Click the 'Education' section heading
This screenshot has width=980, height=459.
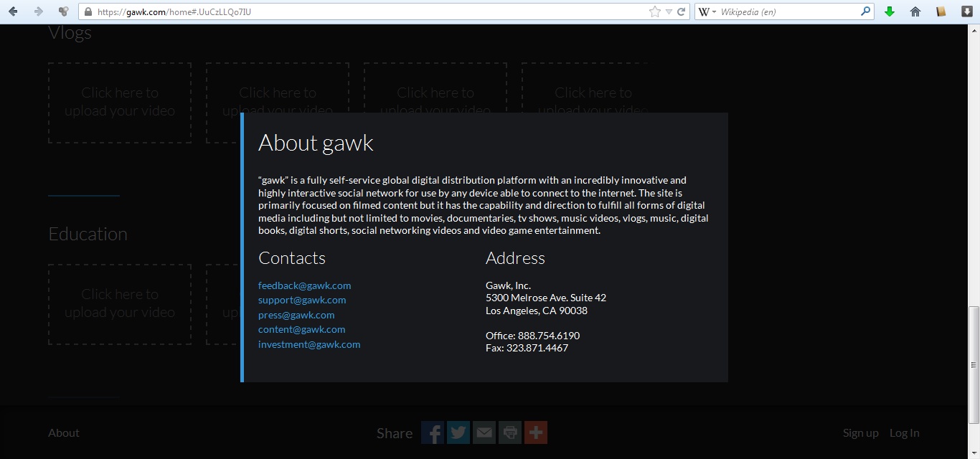coord(88,234)
